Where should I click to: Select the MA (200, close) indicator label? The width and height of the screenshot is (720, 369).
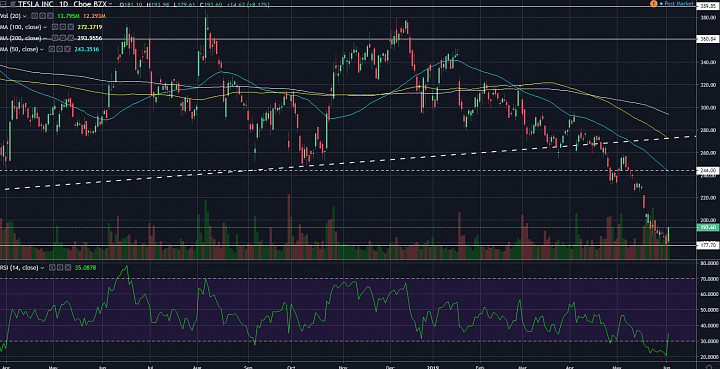coord(21,38)
